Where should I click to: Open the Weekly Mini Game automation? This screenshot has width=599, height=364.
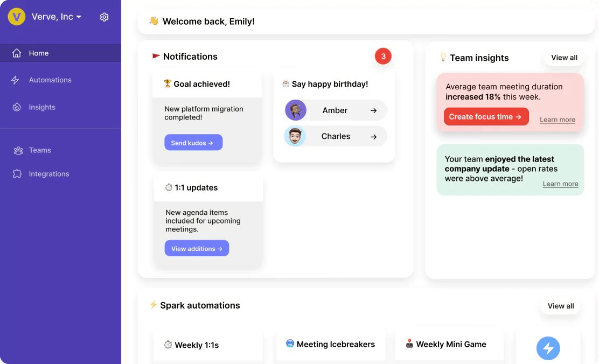pyautogui.click(x=449, y=344)
